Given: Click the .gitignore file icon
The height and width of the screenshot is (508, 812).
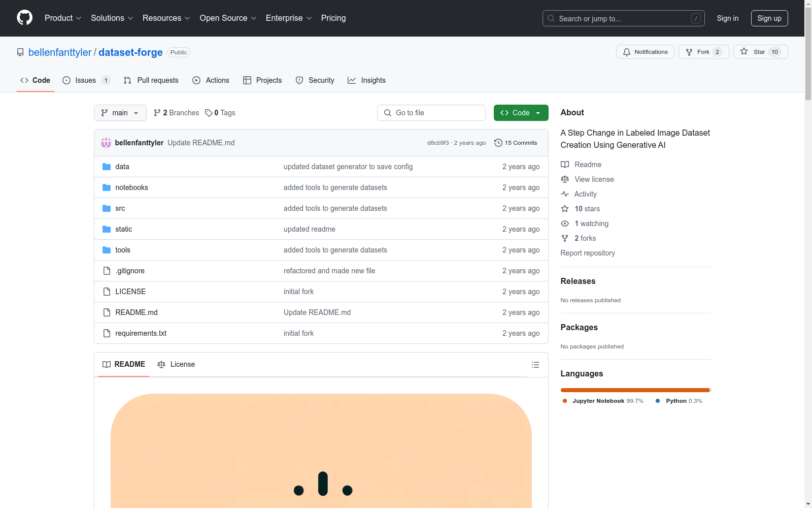Looking at the screenshot, I should tap(107, 271).
